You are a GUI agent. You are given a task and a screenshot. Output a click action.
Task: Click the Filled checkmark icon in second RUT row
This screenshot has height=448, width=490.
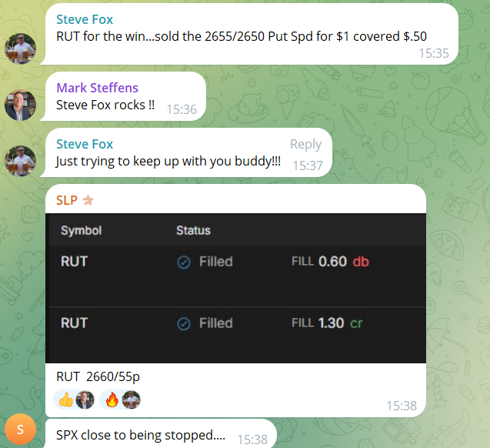pos(184,324)
